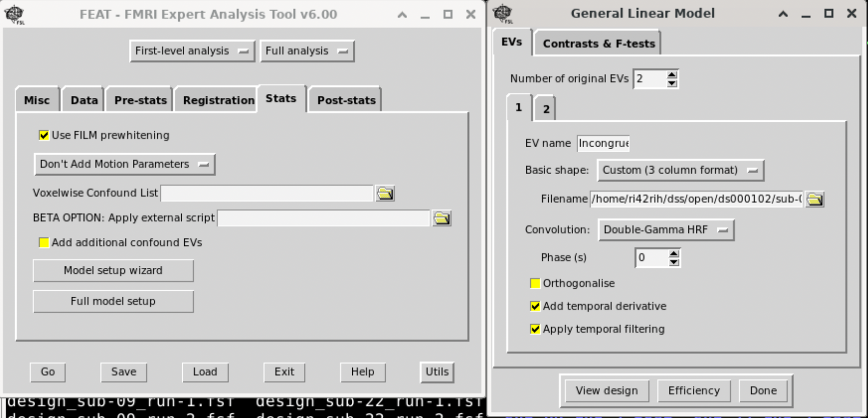This screenshot has height=418, width=868.
Task: Enable Add additional confound EVs
Action: click(44, 243)
